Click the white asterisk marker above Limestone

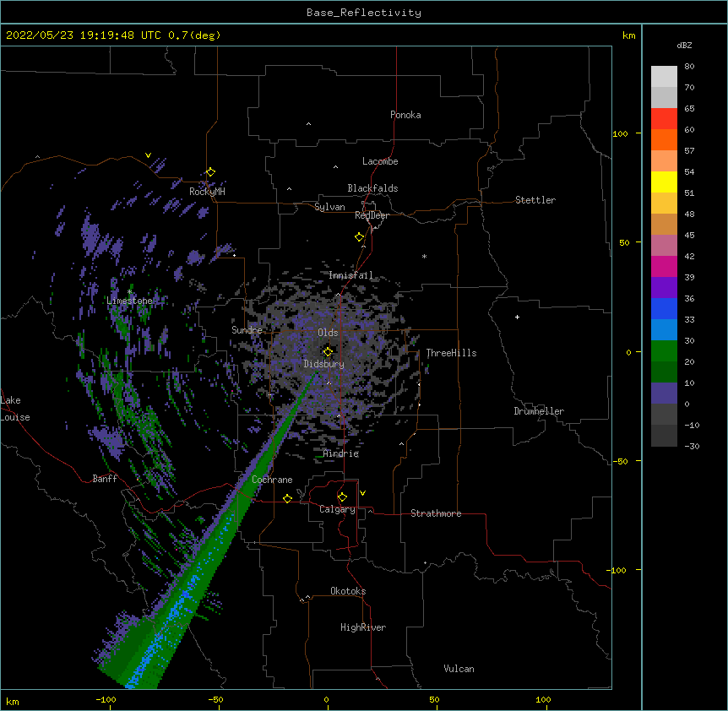point(129,291)
